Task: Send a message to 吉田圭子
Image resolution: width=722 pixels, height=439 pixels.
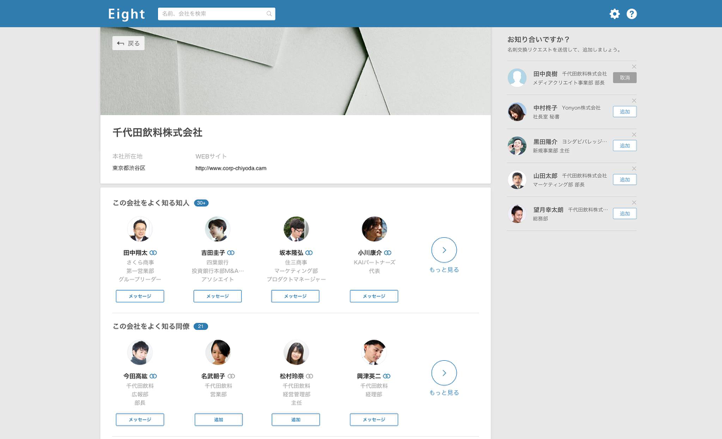Action: tap(217, 296)
